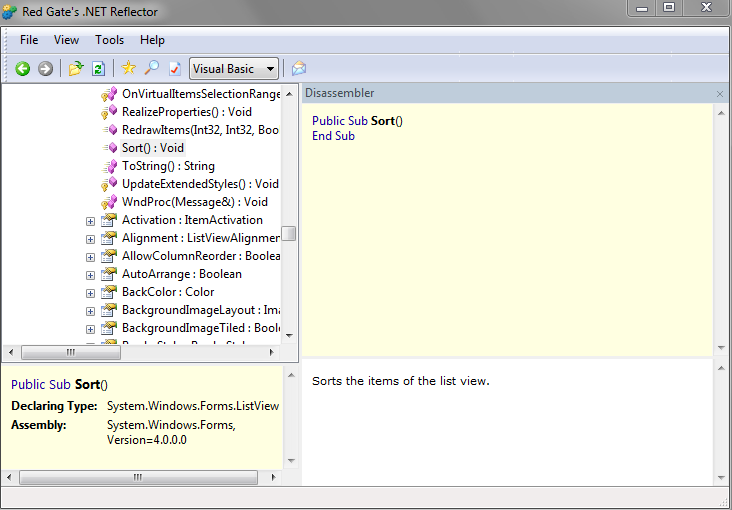Expand the BackgroundImageLayout property node

(91, 312)
